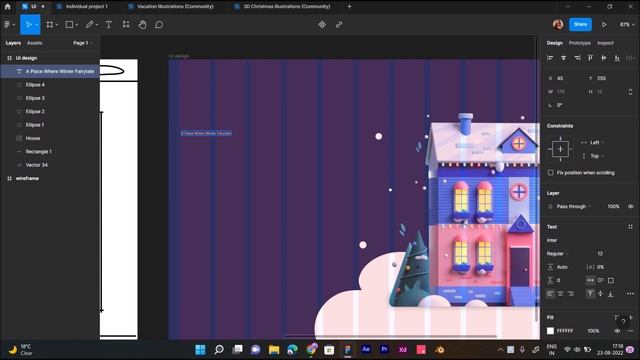Select the House layer
The image size is (640, 360).
[x=50, y=138]
